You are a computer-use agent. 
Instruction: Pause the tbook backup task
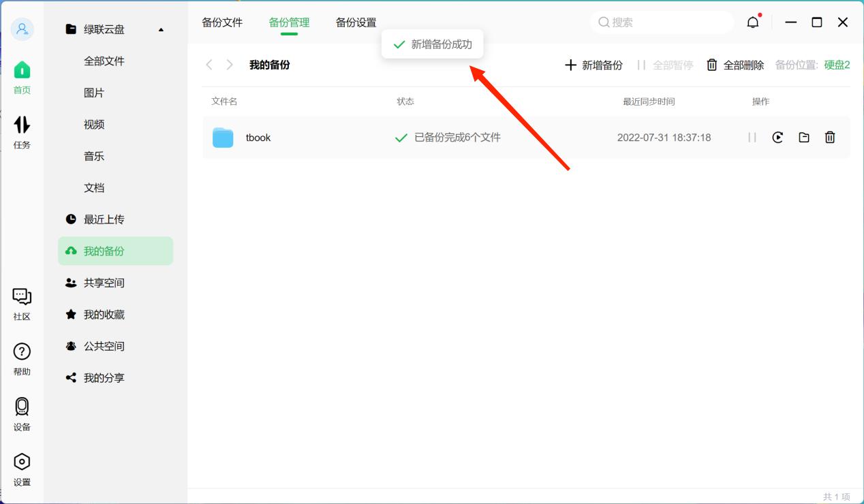[752, 137]
